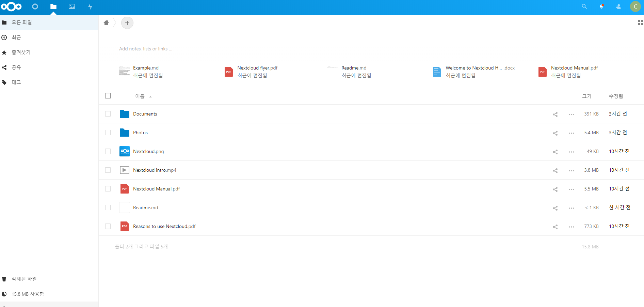Share the Documents folder via share icon
Screen dimensions: 644x307
[x=555, y=114]
